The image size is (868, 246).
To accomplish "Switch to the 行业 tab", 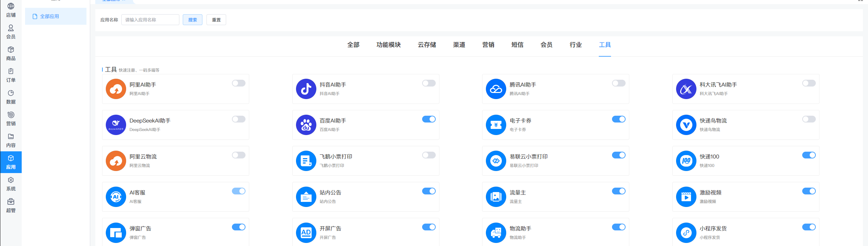I will (576, 45).
